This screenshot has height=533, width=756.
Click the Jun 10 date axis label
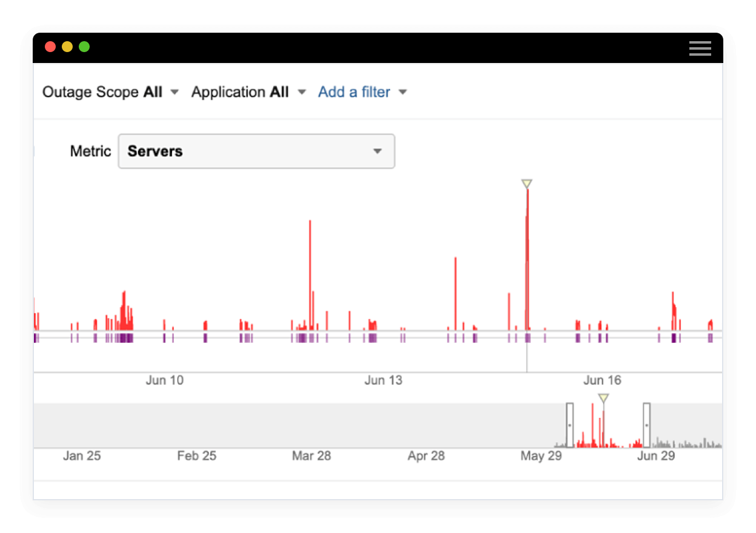coord(164,380)
